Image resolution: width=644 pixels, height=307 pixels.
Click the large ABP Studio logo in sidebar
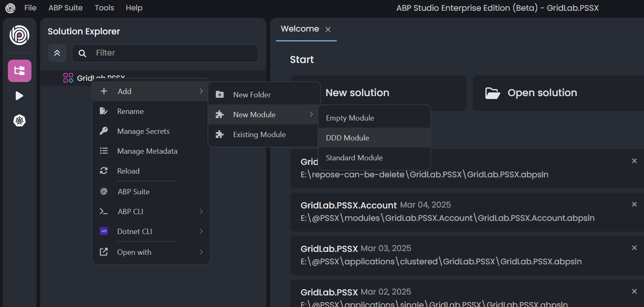pyautogui.click(x=19, y=35)
